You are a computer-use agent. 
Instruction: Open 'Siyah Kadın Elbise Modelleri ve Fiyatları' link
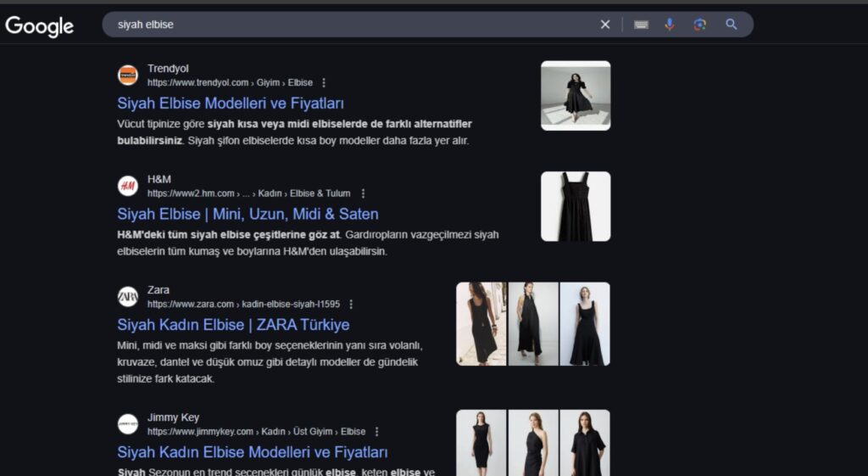253,452
